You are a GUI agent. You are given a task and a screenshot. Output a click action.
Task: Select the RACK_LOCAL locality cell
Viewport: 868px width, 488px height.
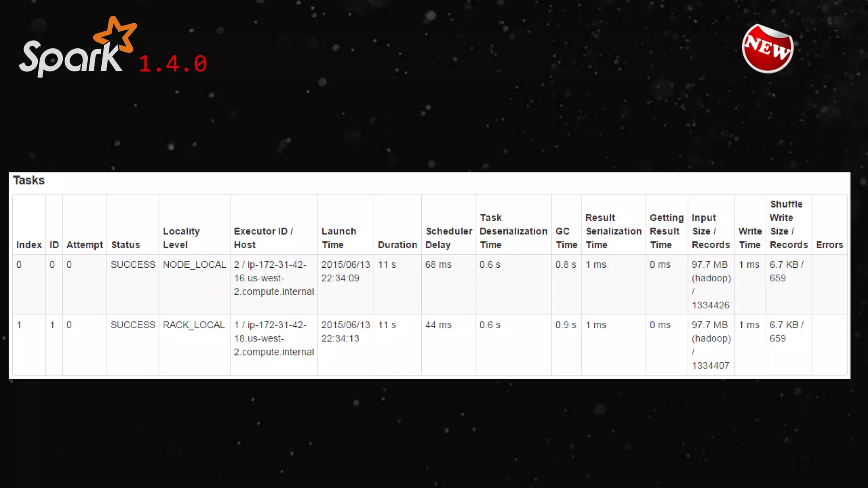point(194,325)
